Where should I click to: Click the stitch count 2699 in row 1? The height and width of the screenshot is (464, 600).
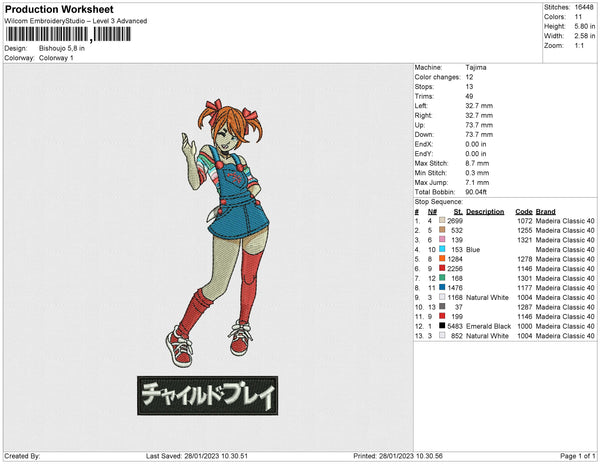(x=455, y=221)
